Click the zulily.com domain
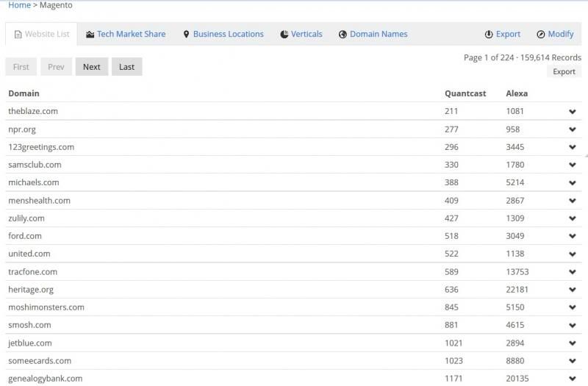 (x=26, y=218)
